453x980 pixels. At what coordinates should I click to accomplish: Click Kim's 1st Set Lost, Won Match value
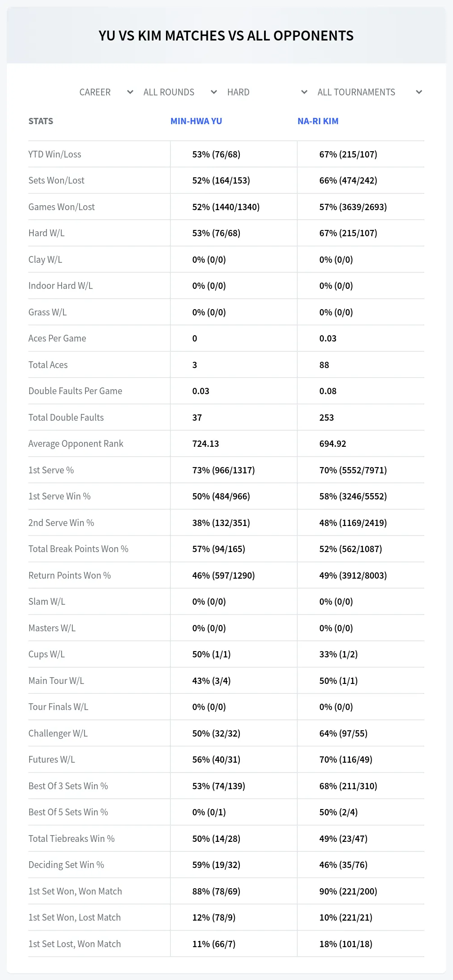346,944
